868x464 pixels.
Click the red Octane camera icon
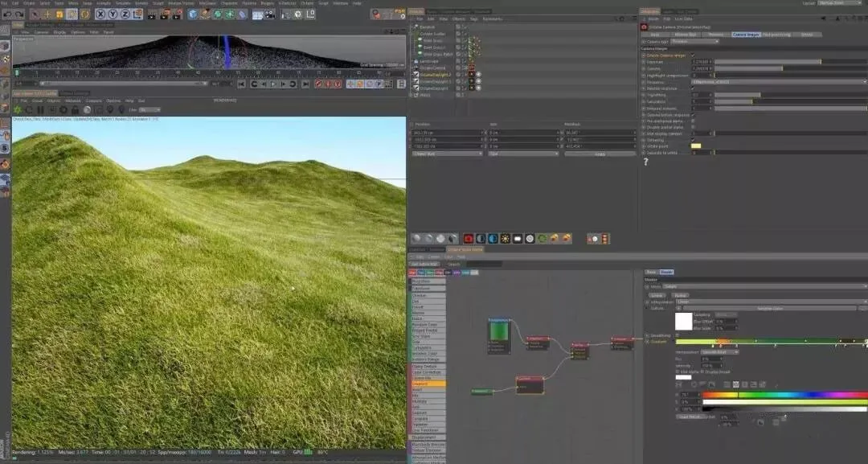pos(468,239)
